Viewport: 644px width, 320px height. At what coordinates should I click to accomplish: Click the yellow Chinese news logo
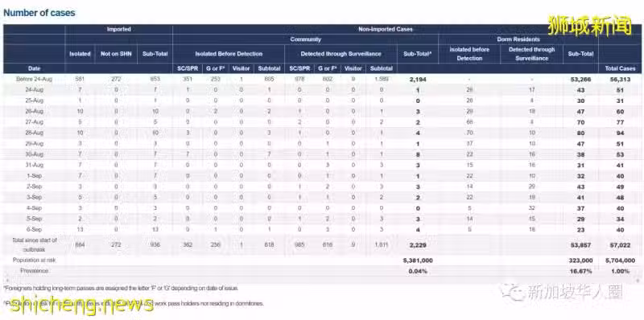[590, 27]
